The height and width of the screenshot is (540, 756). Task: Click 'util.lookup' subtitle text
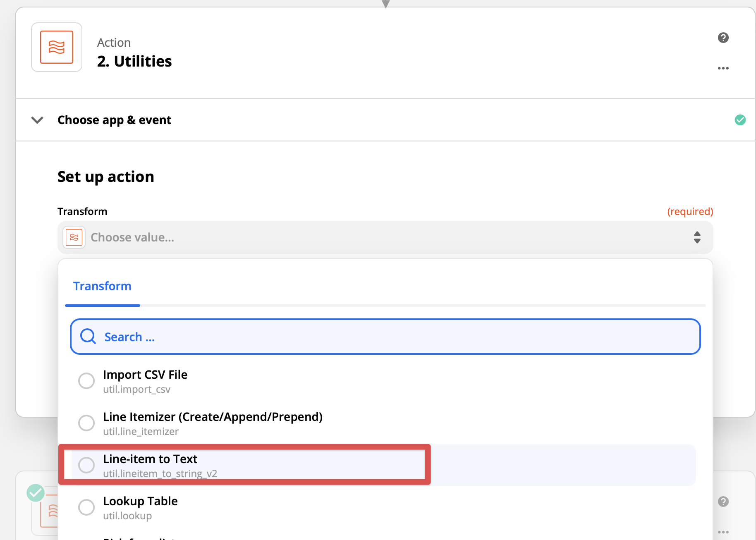pos(127,516)
